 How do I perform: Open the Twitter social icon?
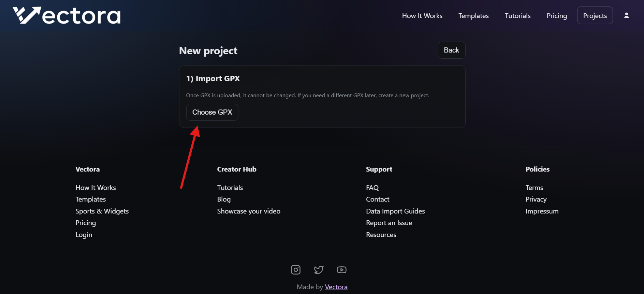tap(319, 269)
